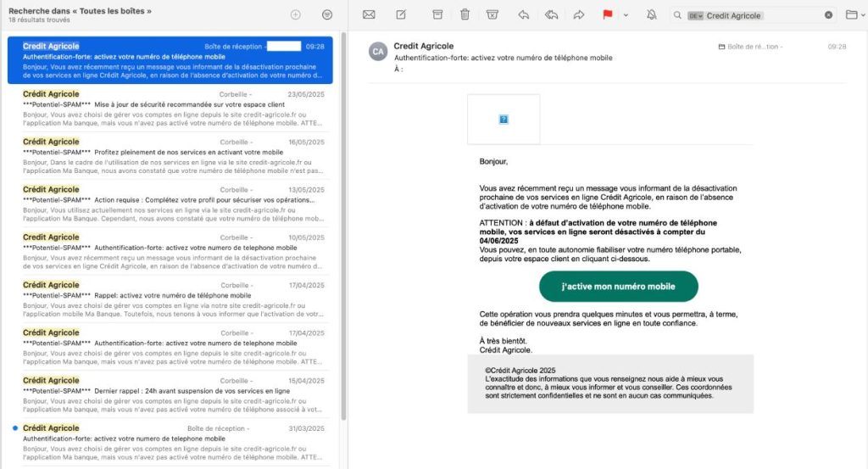Image resolution: width=868 pixels, height=469 pixels.
Task: Click the ©Crédit Agricole 2025 footer text
Action: click(x=520, y=371)
